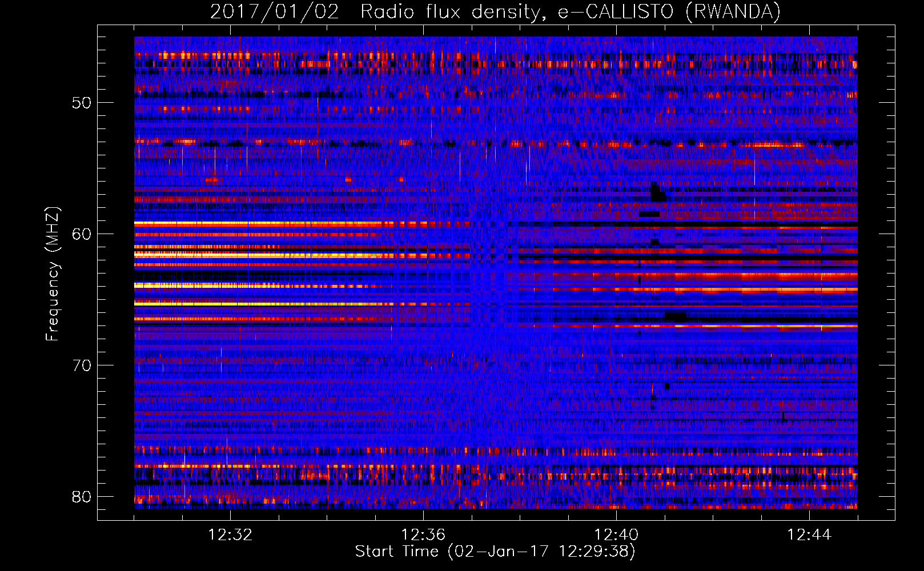Click the 50 frequency tick label
The image size is (924, 571).
click(x=82, y=103)
